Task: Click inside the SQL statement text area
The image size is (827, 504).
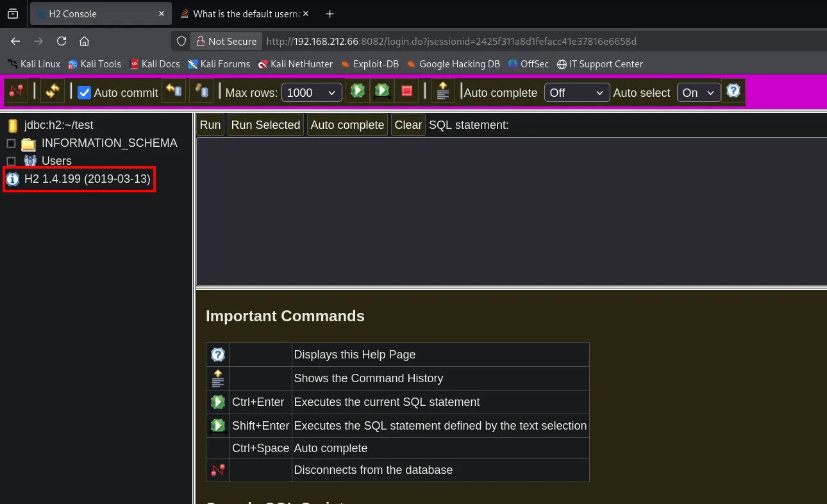Action: [x=512, y=212]
